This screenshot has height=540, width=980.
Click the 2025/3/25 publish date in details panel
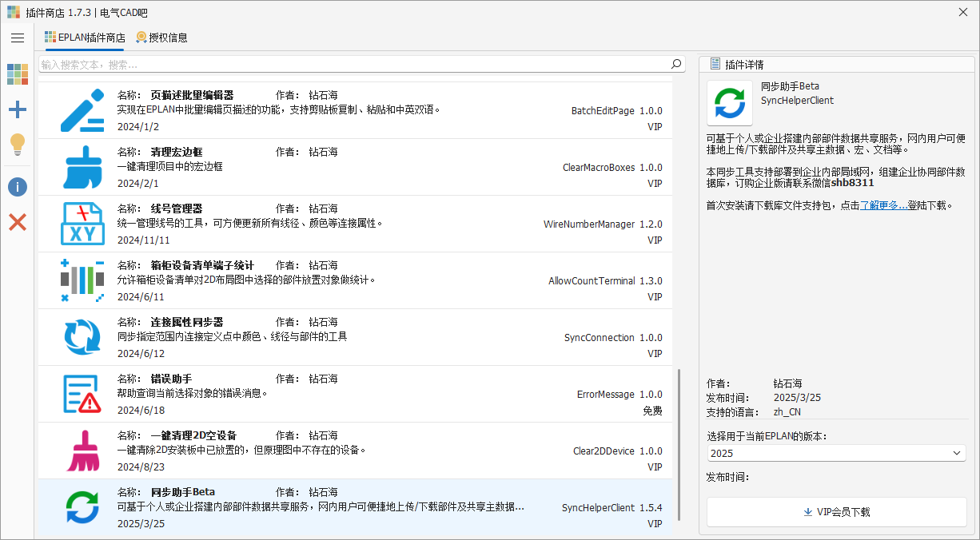click(797, 398)
